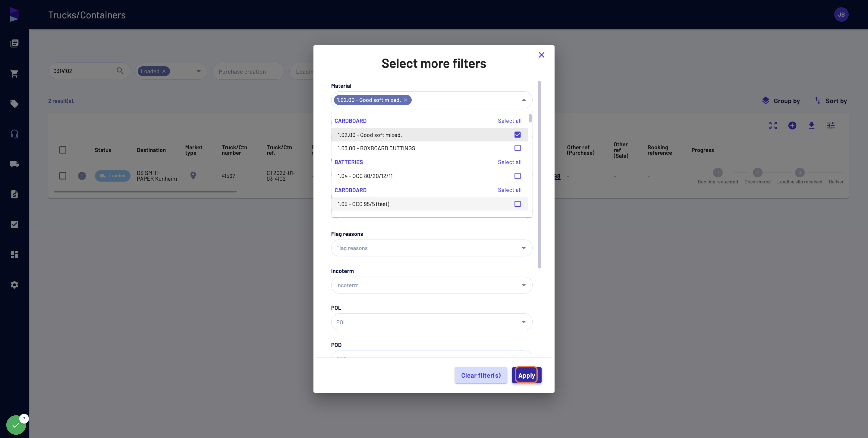Click Group by option
Image resolution: width=868 pixels, height=438 pixels.
[x=781, y=101]
